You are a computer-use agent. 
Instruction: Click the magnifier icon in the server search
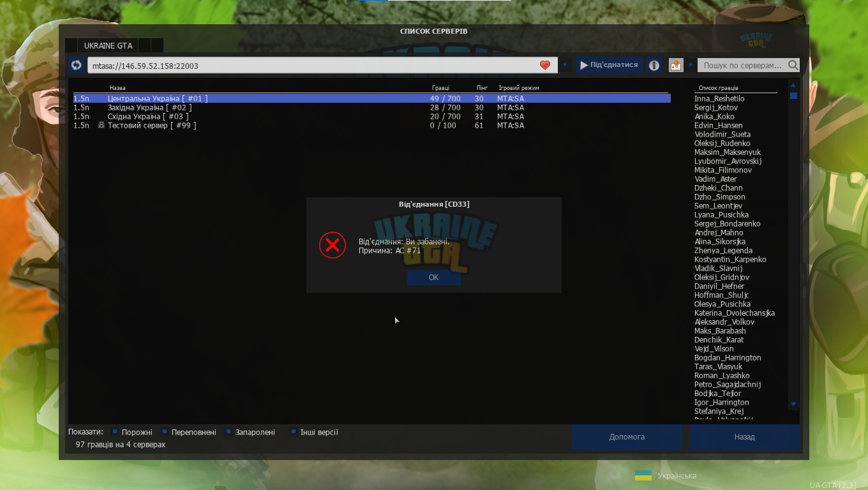793,65
